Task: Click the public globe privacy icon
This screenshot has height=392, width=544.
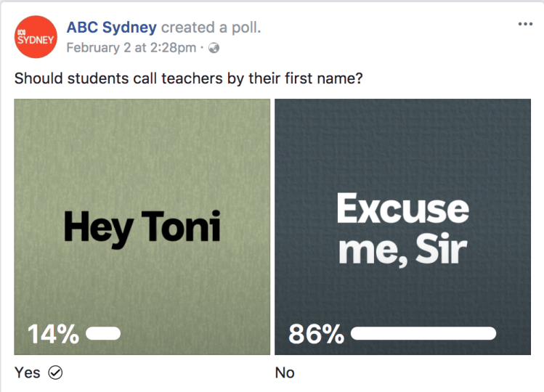Action: point(214,49)
